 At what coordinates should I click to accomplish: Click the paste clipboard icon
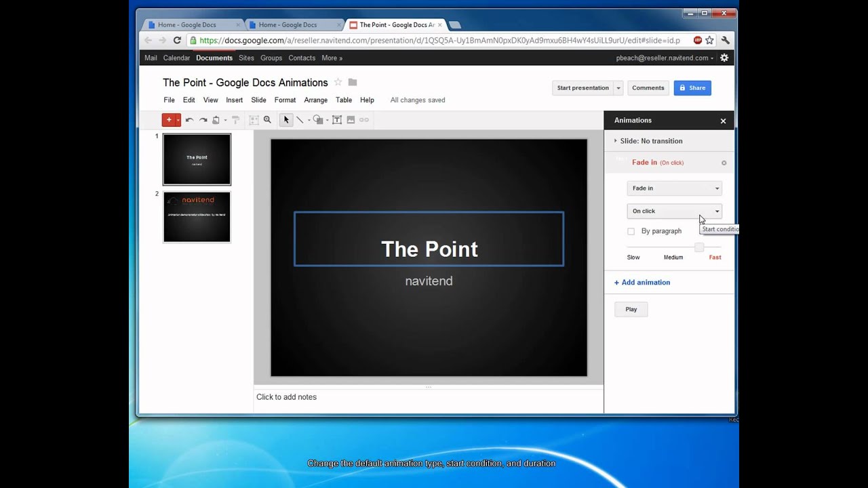tap(216, 120)
